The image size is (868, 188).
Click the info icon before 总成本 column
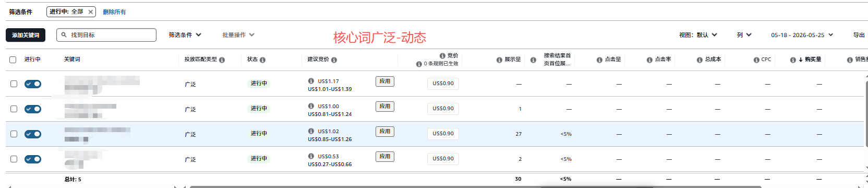700,60
